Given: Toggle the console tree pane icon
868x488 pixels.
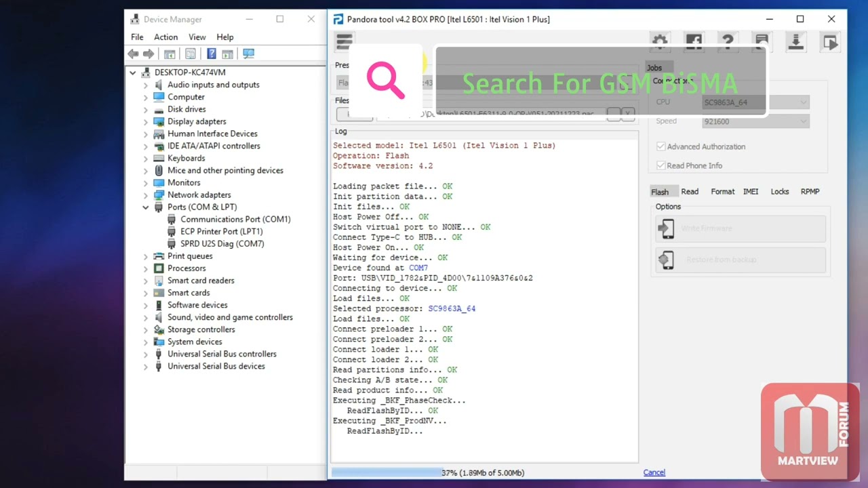Looking at the screenshot, I should 170,54.
